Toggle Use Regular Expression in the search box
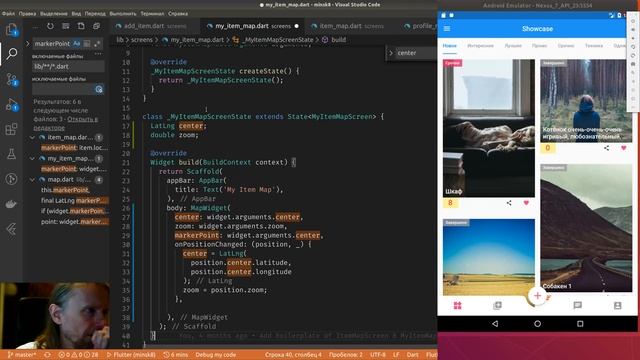 [97, 43]
